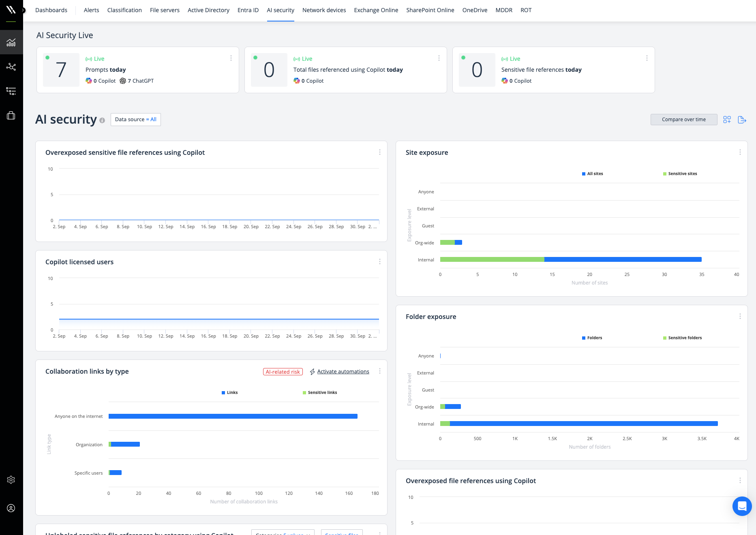Viewport: 756px width, 535px height.
Task: Open the Data source = All filter
Action: [x=136, y=120]
